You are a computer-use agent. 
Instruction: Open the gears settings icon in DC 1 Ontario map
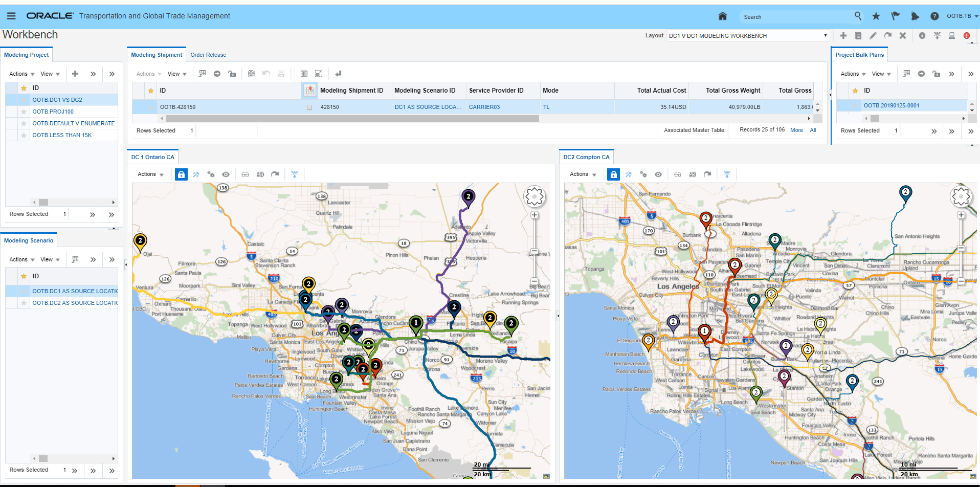(x=211, y=174)
